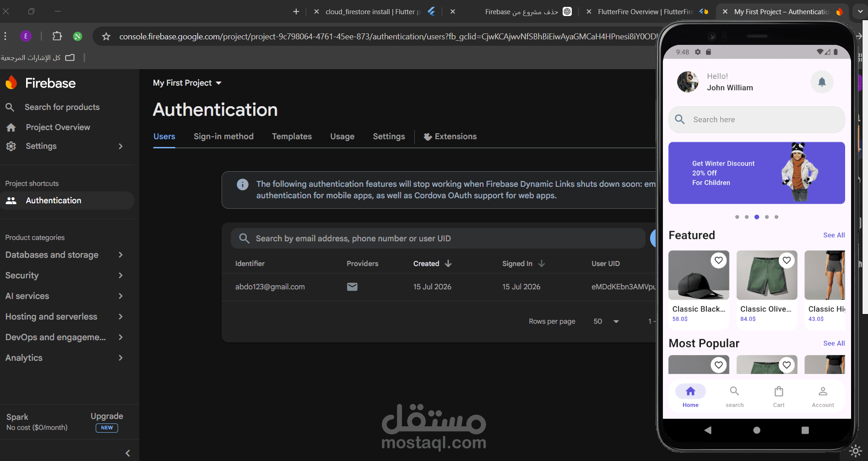Screen dimensions: 868x461
Task: Favorite the Classic Black cap item
Action: coord(719,260)
